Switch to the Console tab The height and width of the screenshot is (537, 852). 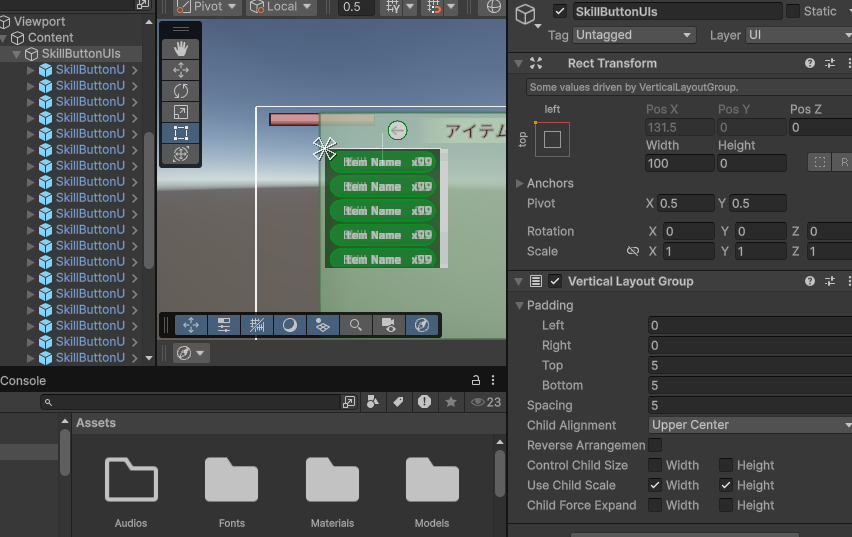(23, 381)
